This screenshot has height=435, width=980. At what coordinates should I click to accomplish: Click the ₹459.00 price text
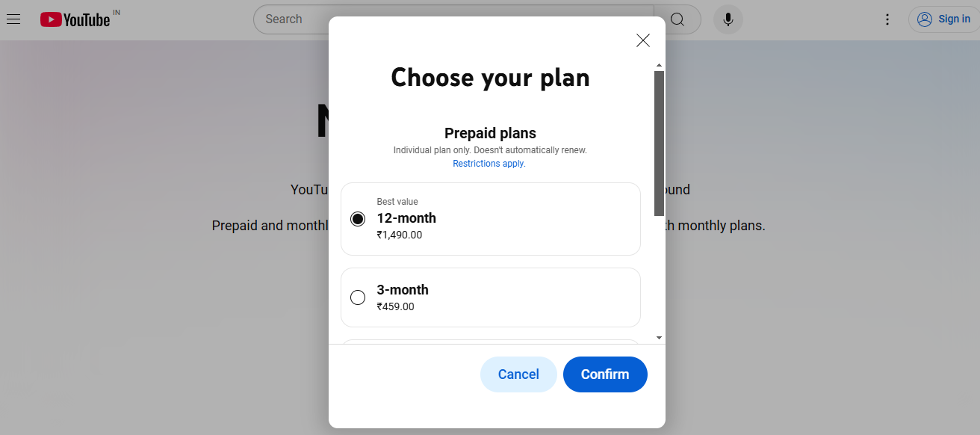(x=395, y=306)
